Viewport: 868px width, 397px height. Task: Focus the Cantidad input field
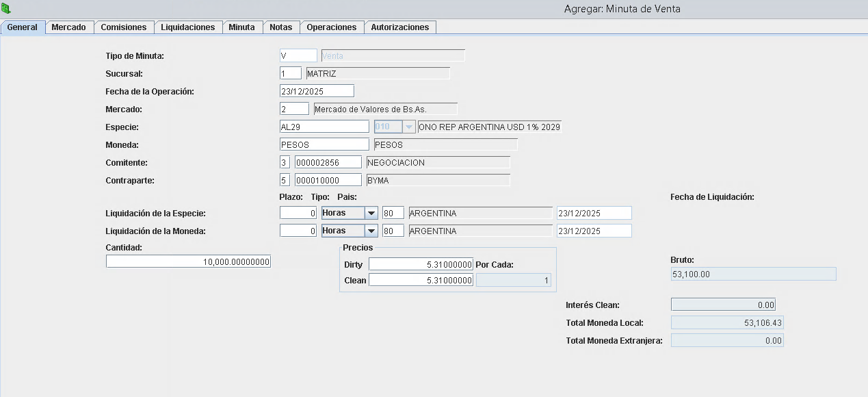[188, 261]
